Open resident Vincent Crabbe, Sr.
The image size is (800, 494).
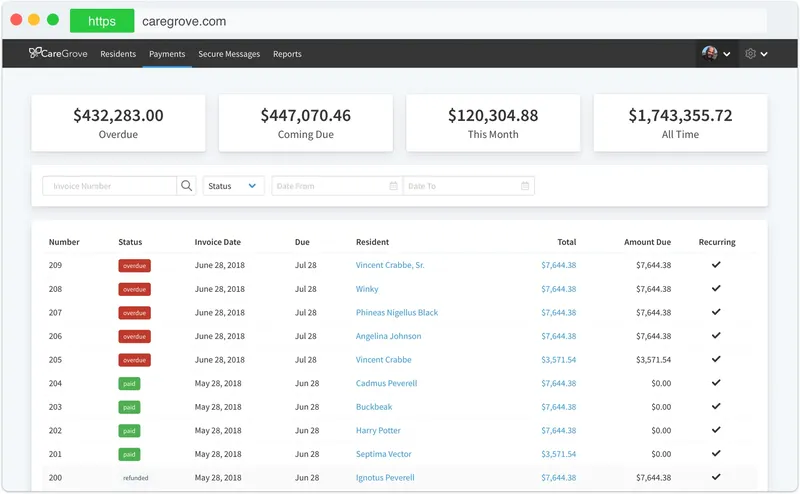(390, 265)
